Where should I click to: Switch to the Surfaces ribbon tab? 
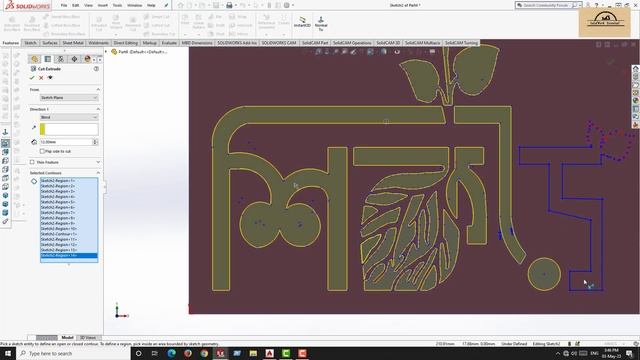(50, 43)
